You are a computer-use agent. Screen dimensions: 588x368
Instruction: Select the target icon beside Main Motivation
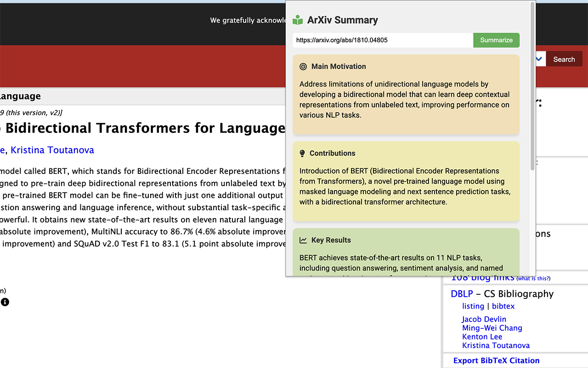pyautogui.click(x=303, y=66)
